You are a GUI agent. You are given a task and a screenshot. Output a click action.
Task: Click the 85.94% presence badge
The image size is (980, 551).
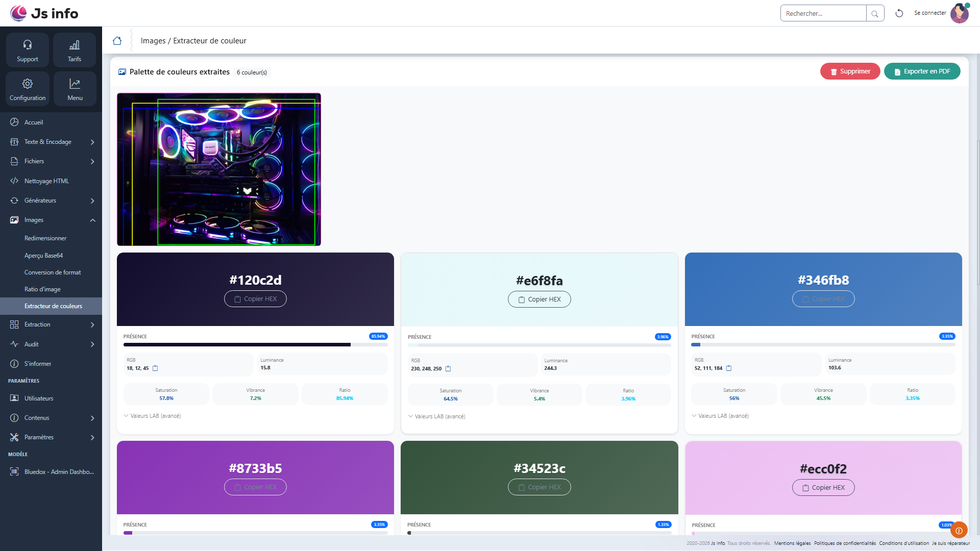(378, 337)
